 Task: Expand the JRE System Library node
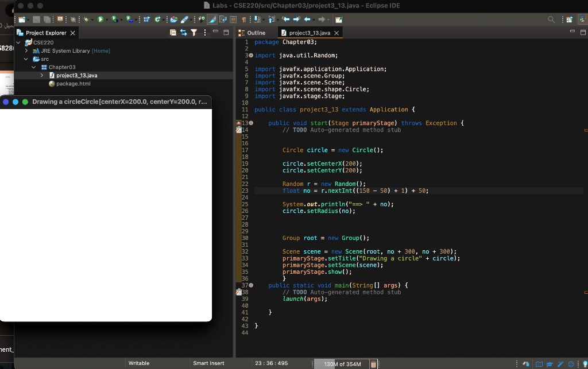click(25, 51)
